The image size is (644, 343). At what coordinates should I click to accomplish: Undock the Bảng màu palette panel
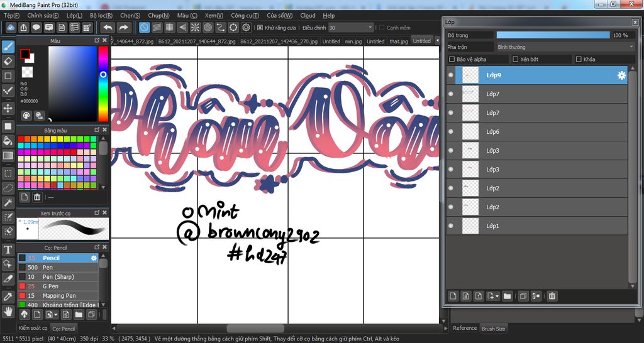tap(97, 130)
